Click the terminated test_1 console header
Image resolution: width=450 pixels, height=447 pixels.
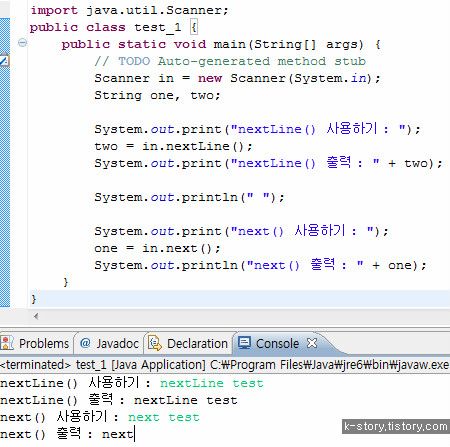pos(225,365)
